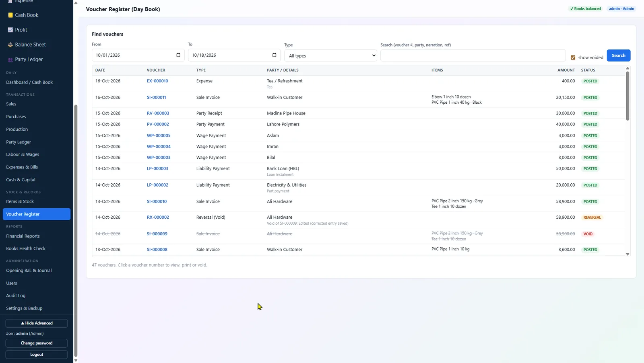The image size is (644, 363).
Task: Click the Cash Book icon in sidebar
Action: click(10, 15)
